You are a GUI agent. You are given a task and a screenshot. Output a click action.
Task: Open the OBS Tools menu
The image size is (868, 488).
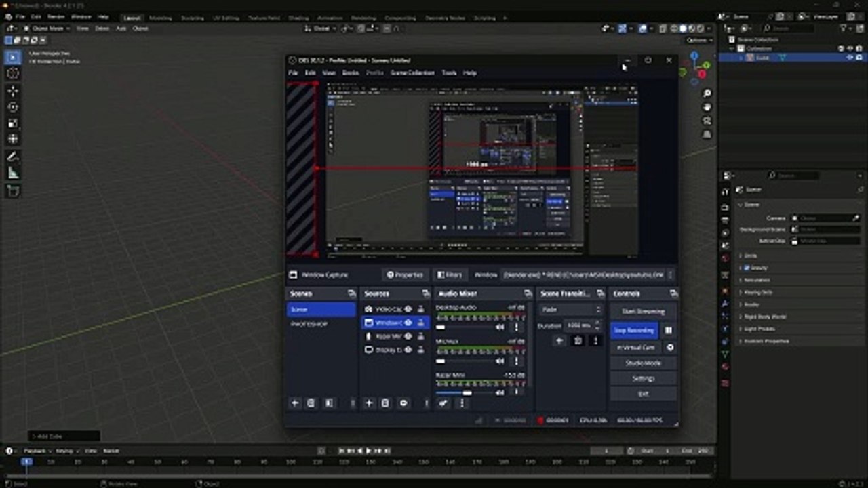(449, 73)
